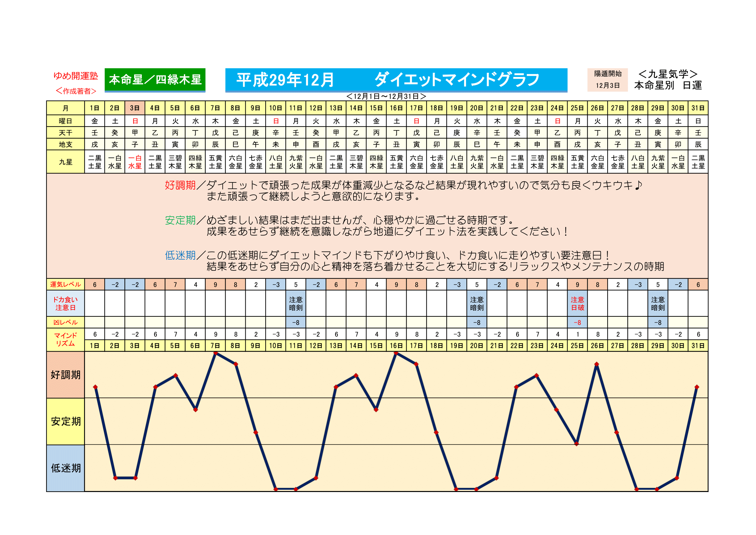Click the マインドリズム row label
756x535 pixels.
pyautogui.click(x=66, y=339)
